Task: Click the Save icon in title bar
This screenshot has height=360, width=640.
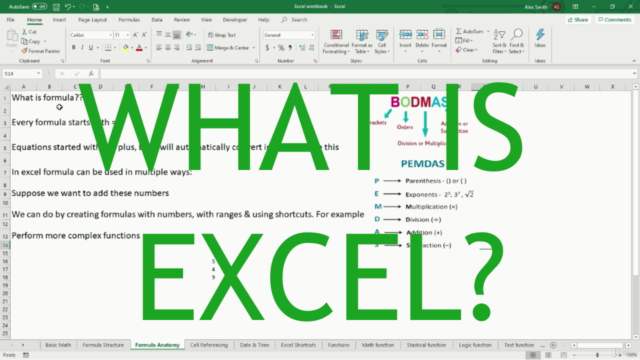Action: 56,7
